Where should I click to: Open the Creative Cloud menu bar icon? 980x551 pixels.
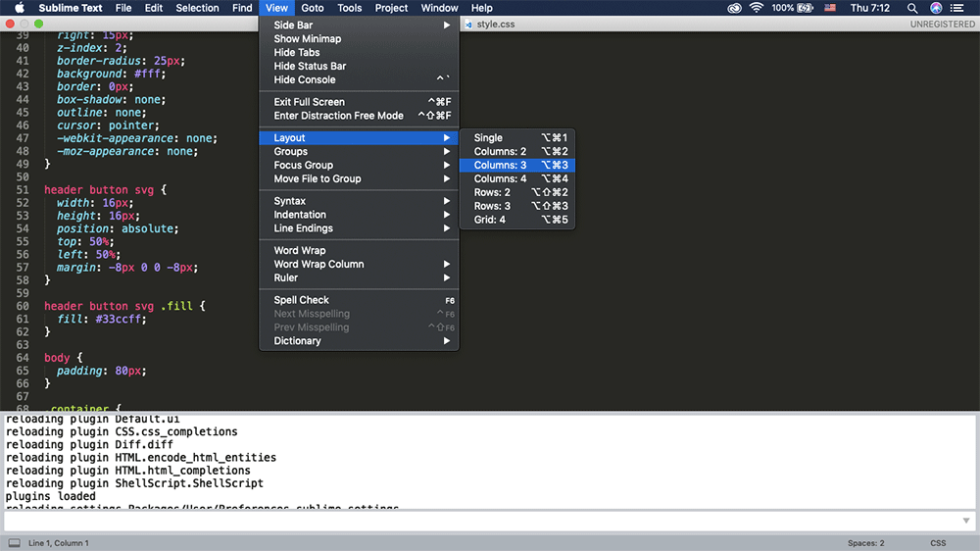coord(734,8)
